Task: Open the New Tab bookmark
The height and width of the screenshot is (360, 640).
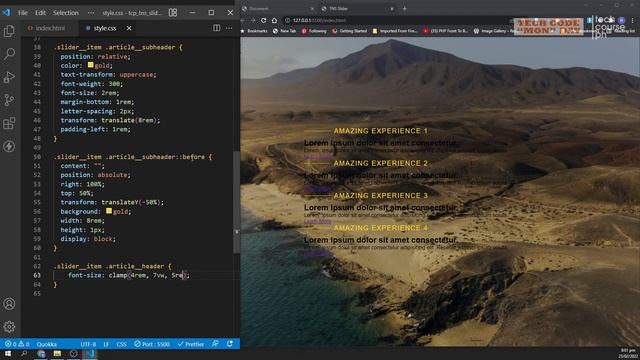Action: (x=284, y=31)
